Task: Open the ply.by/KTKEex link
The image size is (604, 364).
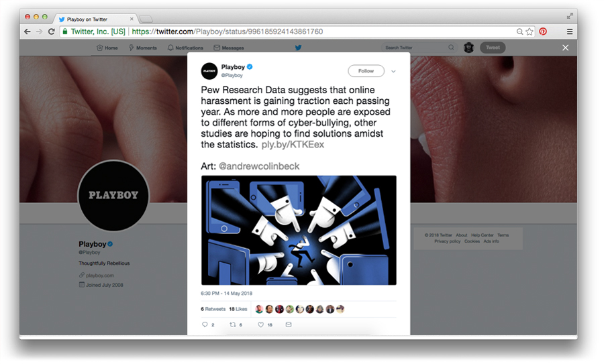Action: click(293, 145)
